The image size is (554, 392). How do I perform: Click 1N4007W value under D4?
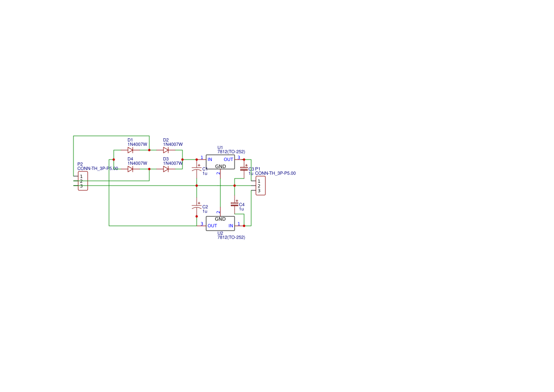(x=137, y=163)
